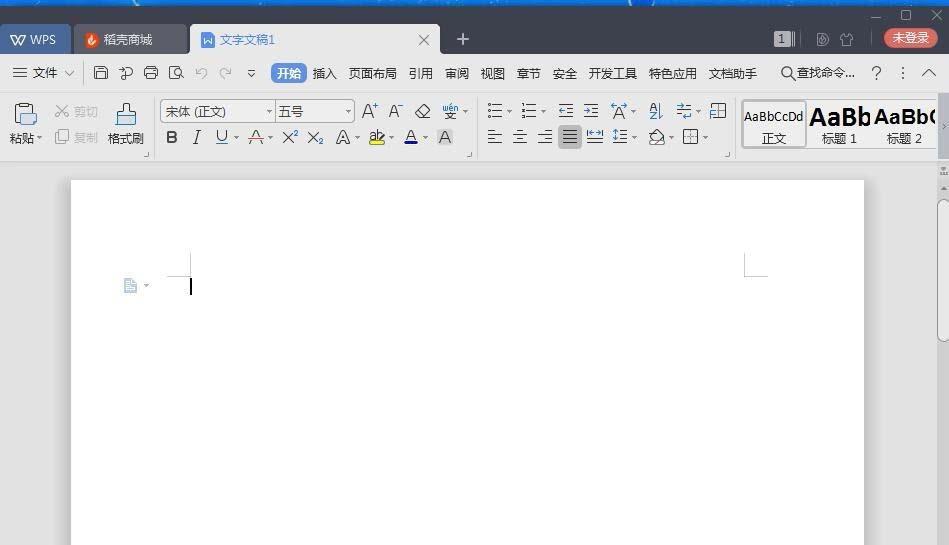Open font size dropdown 五号

click(x=348, y=111)
